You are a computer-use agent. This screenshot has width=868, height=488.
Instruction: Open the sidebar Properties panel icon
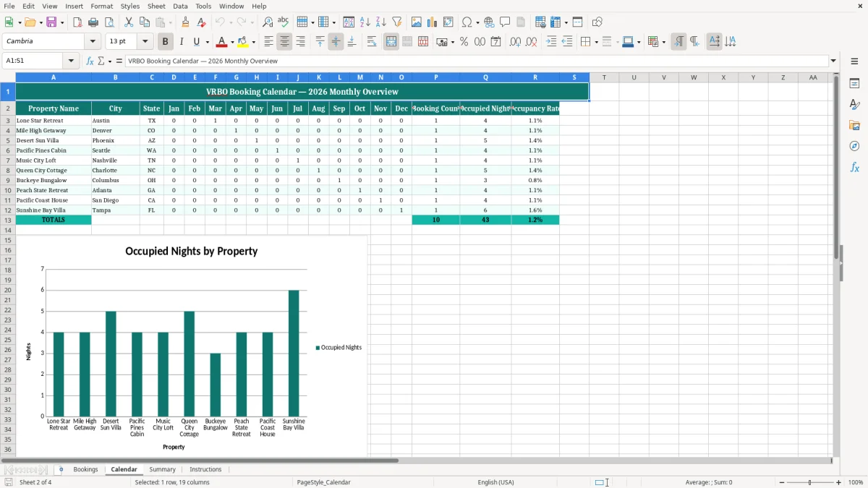pyautogui.click(x=854, y=84)
